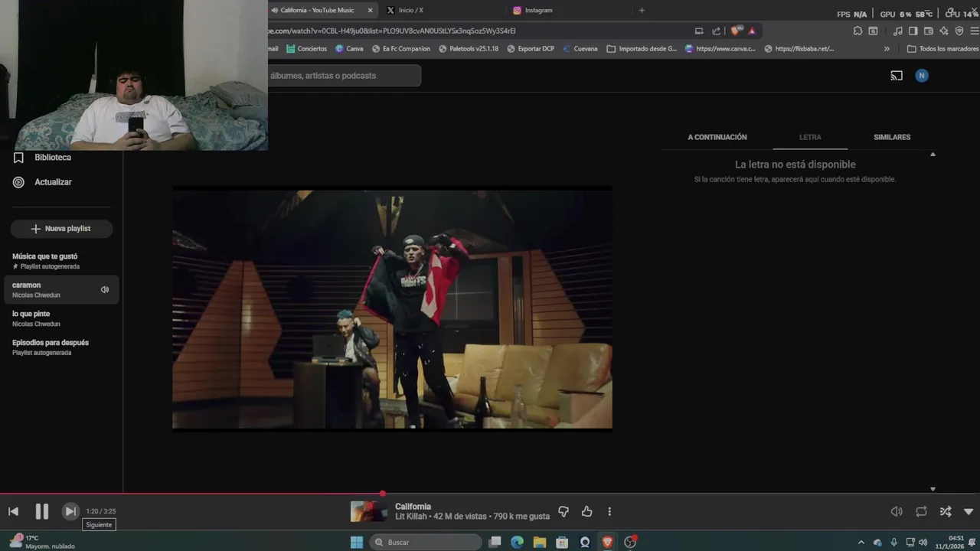Viewport: 980px width, 551px height.
Task: Pause the currently playing song
Action: coord(42,511)
